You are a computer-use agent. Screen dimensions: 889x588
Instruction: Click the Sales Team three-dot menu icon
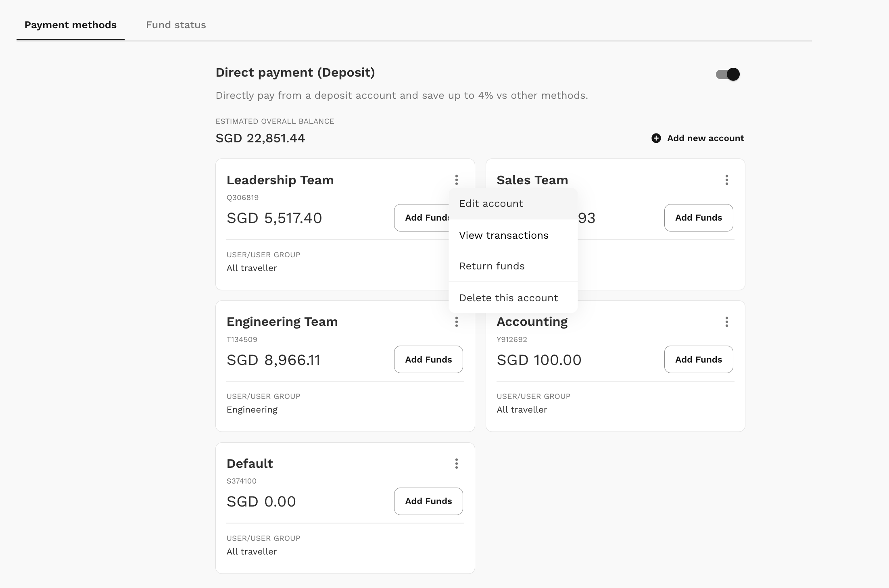tap(727, 180)
